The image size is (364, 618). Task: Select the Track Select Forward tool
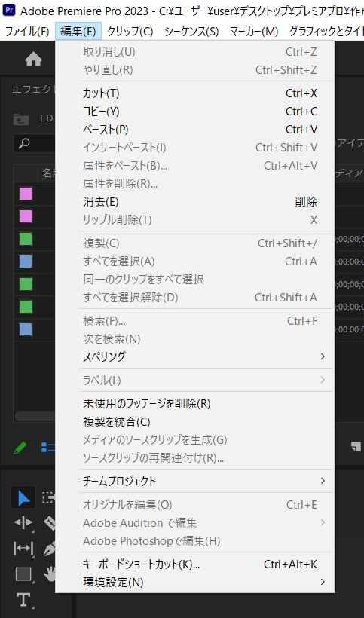[48, 497]
